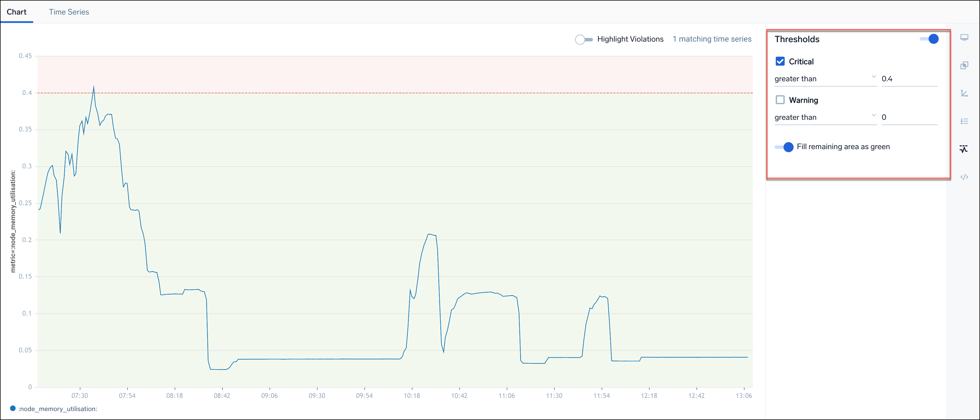Disable the Thresholds master toggle
Screen dimensions: 980x420
[x=929, y=39]
